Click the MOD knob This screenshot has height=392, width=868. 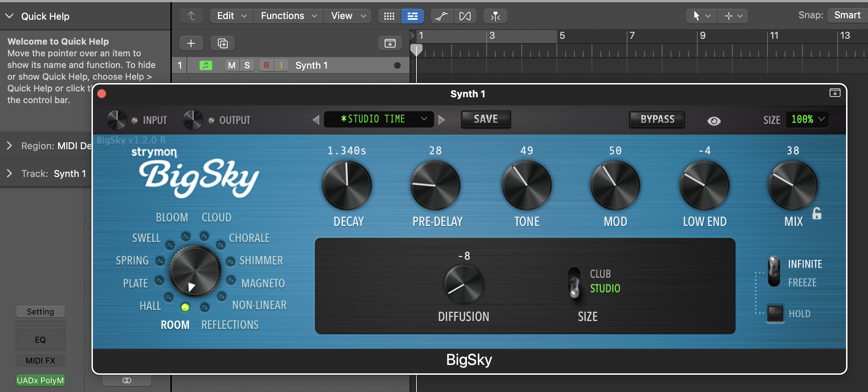pos(615,185)
